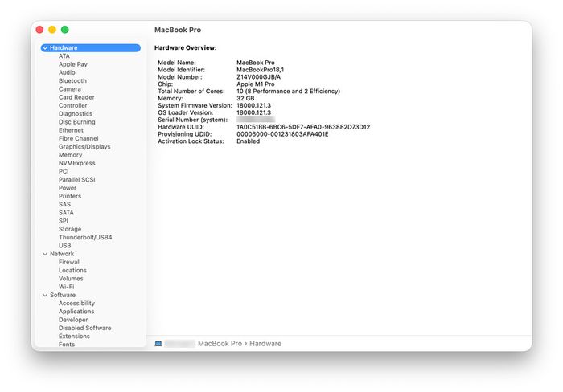Collapse the Hardware section chevron
This screenshot has width=563, height=392.
(x=45, y=47)
